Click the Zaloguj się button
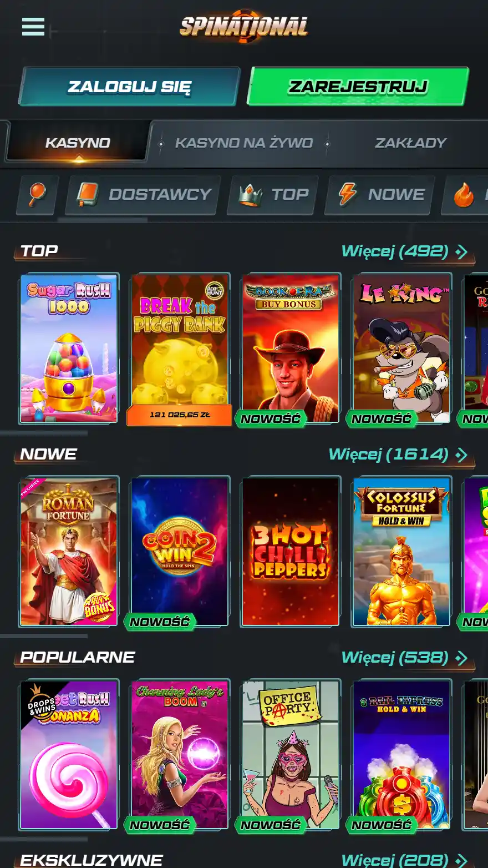The image size is (488, 868). pyautogui.click(x=130, y=87)
